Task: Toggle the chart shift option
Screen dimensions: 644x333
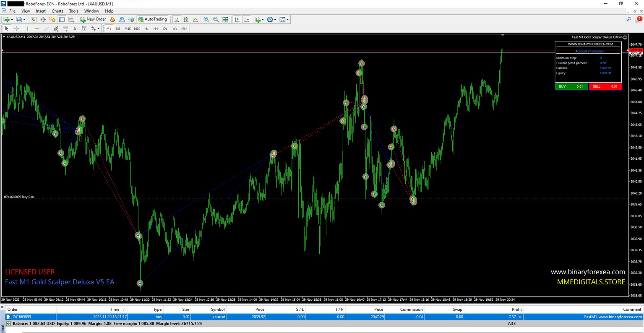Action: click(x=247, y=19)
